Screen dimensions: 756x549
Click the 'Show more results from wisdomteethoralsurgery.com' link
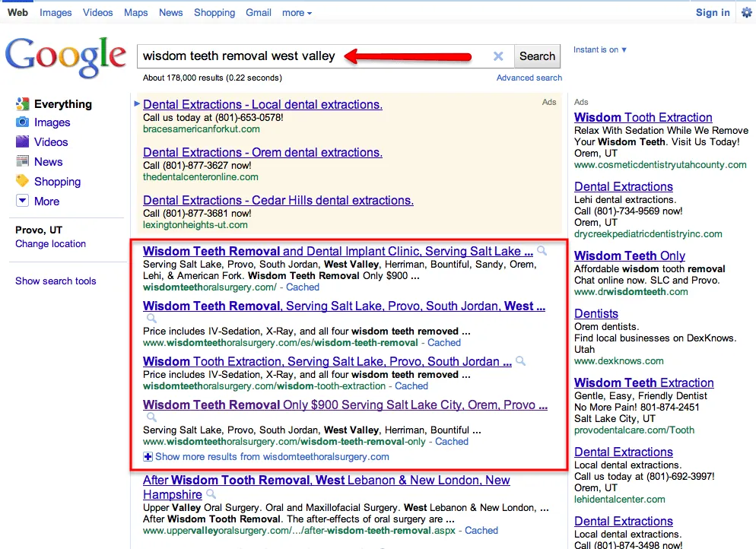coord(272,456)
